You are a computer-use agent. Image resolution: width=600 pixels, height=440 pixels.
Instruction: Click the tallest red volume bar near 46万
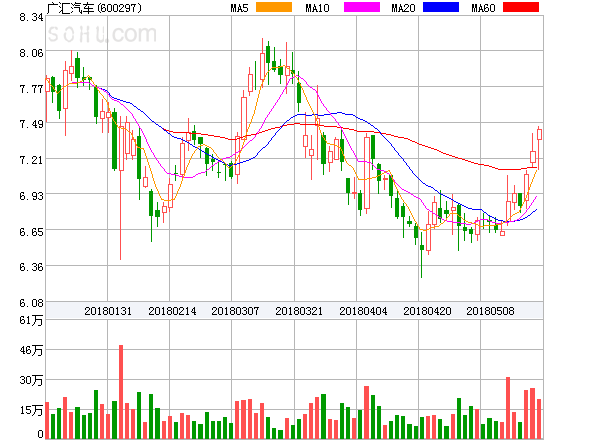pyautogui.click(x=121, y=392)
